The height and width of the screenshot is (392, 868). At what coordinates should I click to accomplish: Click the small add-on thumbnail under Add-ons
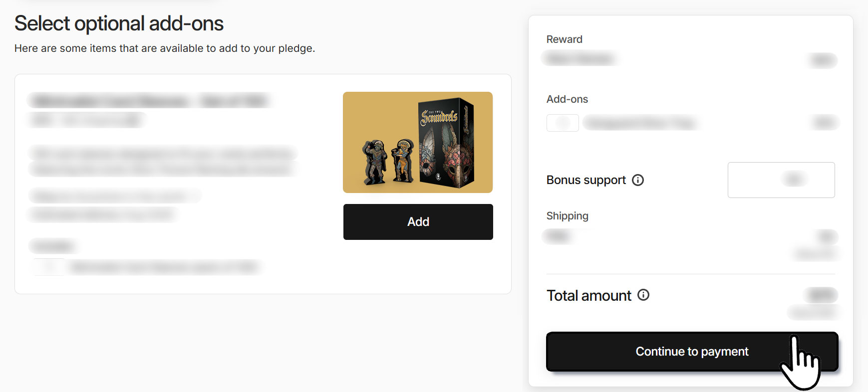(x=563, y=123)
